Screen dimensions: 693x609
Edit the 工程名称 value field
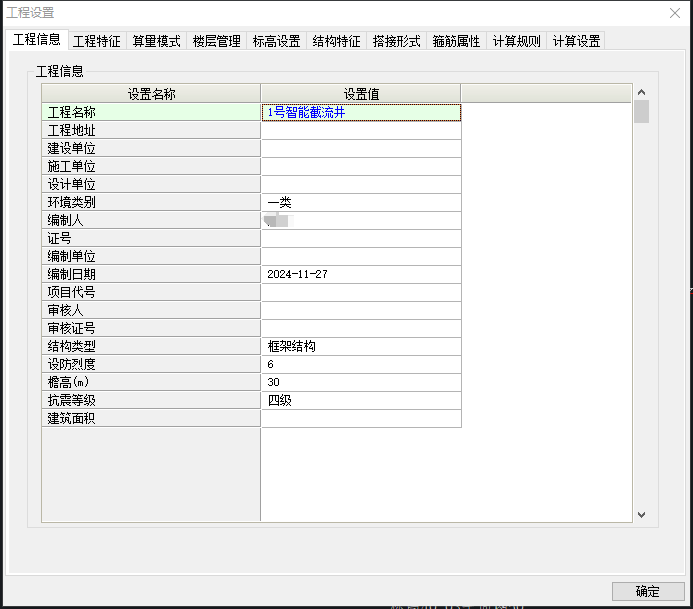361,112
